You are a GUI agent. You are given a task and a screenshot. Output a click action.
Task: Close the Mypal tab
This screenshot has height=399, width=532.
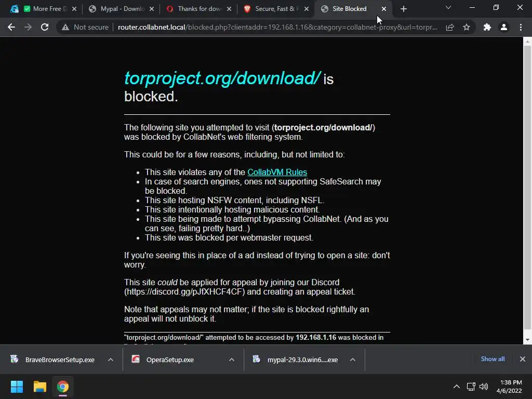pos(152,9)
